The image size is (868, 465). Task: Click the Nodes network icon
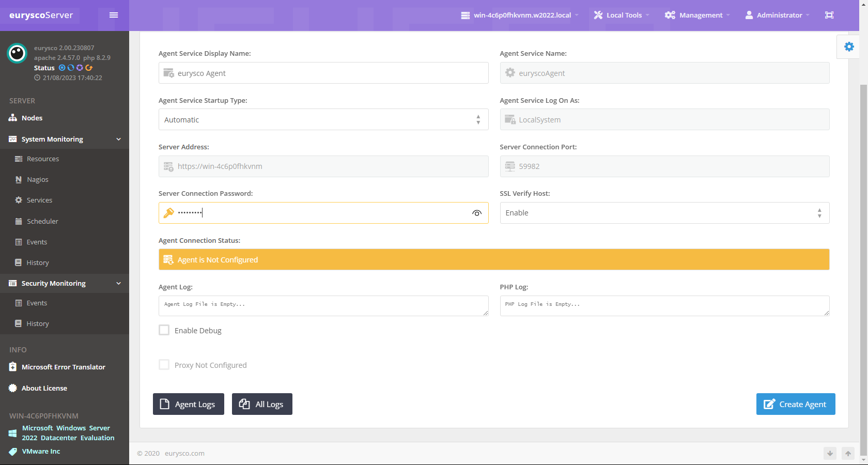pyautogui.click(x=13, y=118)
